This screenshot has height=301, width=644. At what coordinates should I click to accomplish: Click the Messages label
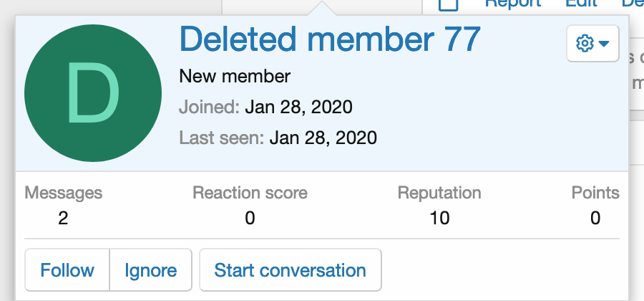(63, 193)
